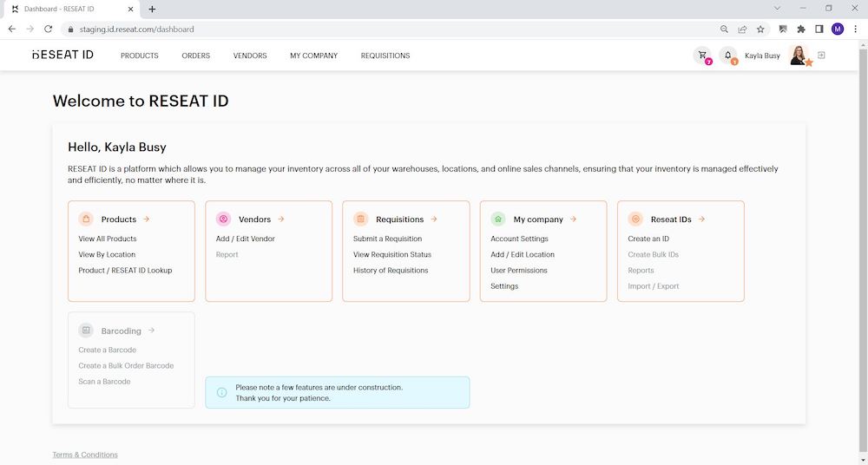Click the arrow next to Barcoding
The width and height of the screenshot is (868, 465).
coord(151,331)
